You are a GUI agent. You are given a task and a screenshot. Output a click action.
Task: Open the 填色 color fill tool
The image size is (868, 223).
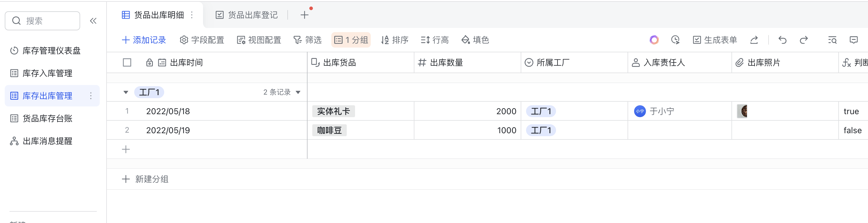point(475,40)
